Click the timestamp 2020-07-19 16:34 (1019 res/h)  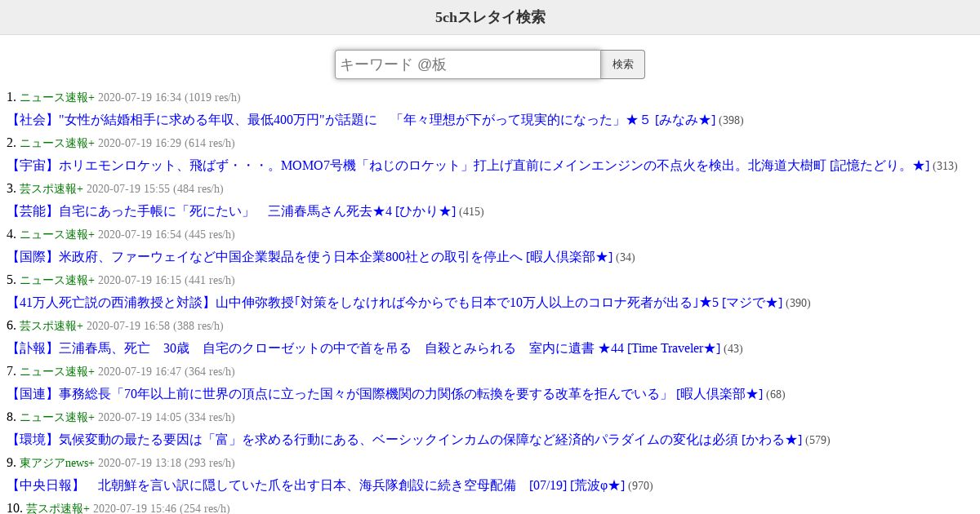pyautogui.click(x=169, y=97)
